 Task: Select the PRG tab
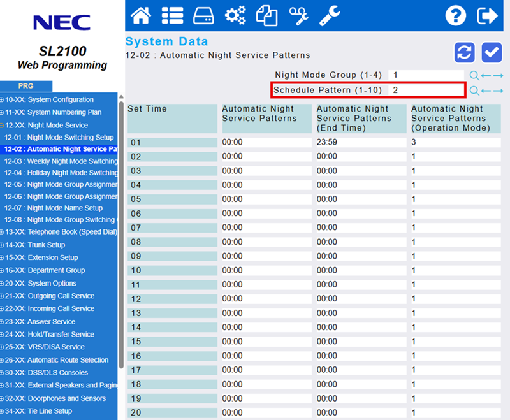pyautogui.click(x=25, y=86)
